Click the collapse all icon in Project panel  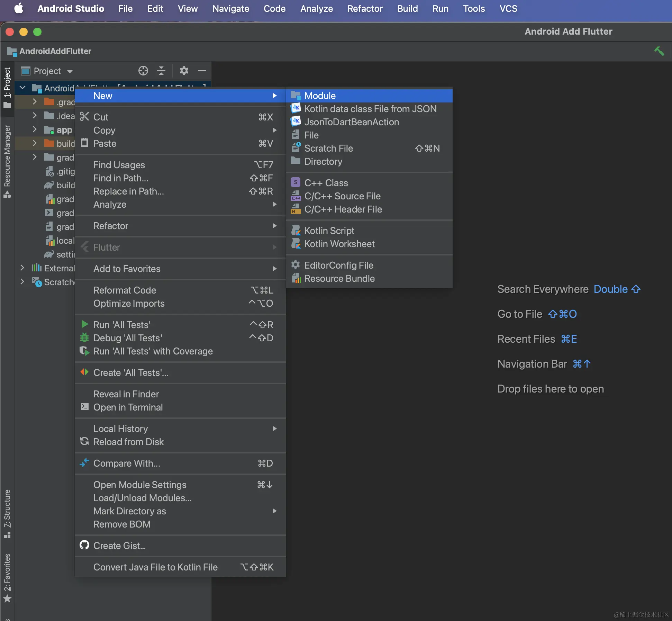click(161, 71)
